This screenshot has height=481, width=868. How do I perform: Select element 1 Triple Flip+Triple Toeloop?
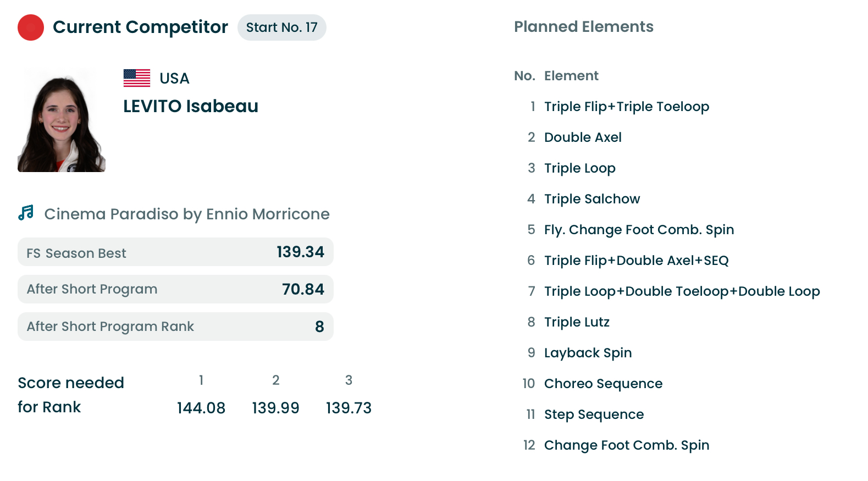[x=627, y=107]
